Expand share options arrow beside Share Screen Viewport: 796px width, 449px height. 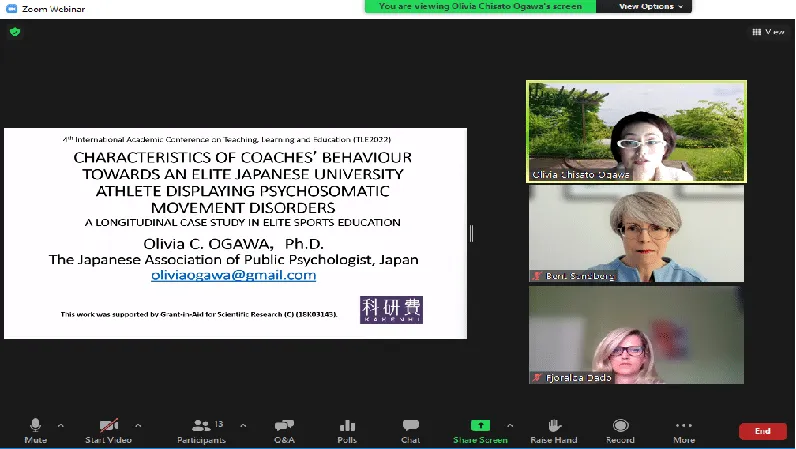tap(510, 425)
